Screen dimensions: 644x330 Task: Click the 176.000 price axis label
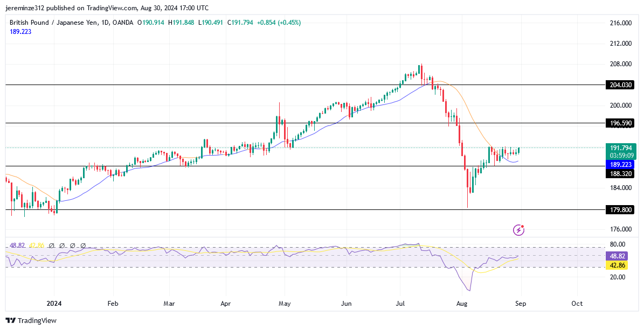coord(620,229)
